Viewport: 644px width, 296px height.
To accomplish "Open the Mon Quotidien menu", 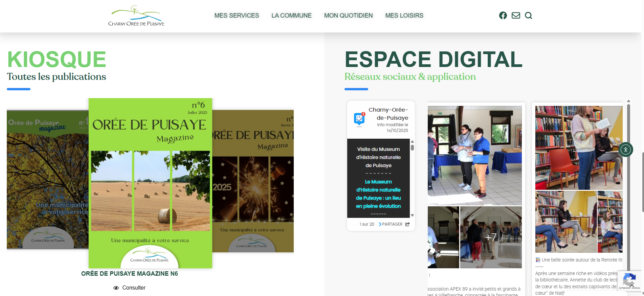I will coord(348,16).
